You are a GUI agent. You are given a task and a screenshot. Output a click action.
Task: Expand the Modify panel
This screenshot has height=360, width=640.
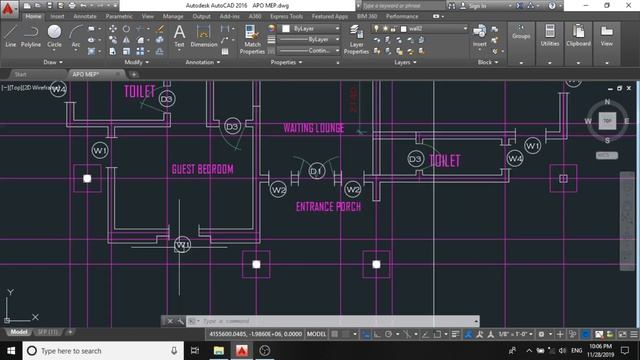136,62
